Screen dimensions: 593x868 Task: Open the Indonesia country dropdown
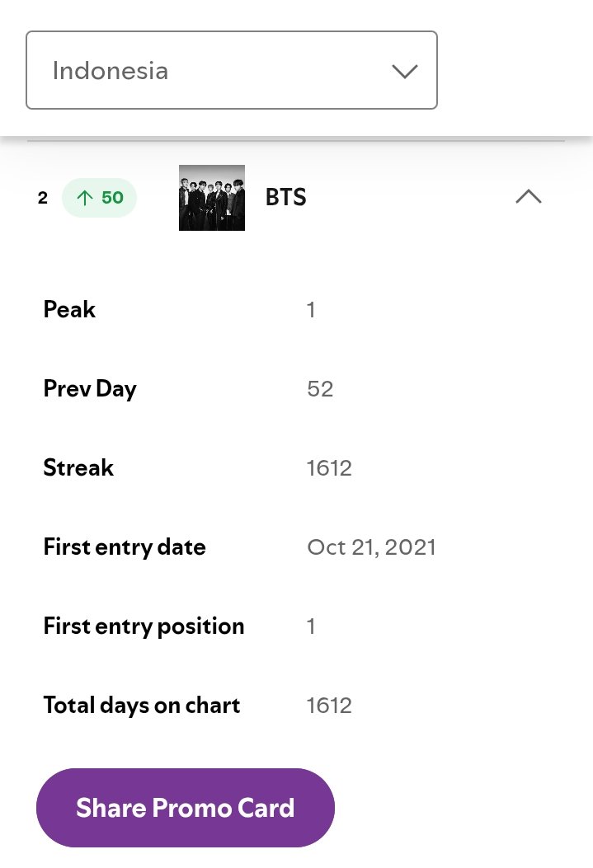click(232, 70)
